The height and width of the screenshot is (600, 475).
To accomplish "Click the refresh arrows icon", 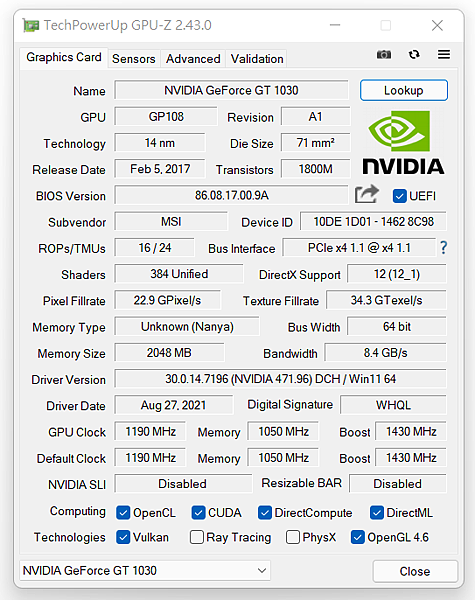I will pos(414,55).
